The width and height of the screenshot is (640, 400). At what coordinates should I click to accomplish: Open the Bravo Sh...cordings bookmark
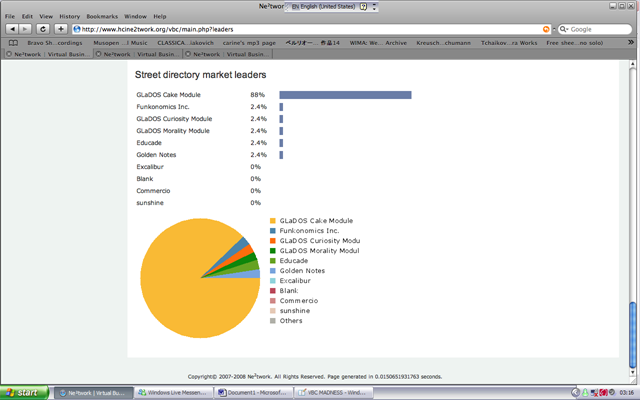pos(55,43)
